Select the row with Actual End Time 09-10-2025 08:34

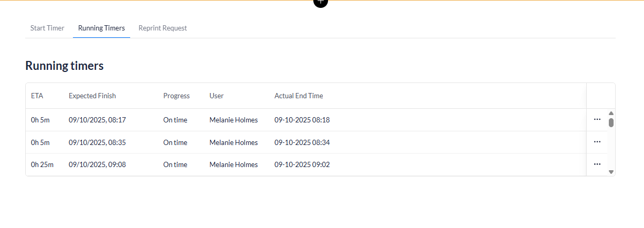click(302, 142)
